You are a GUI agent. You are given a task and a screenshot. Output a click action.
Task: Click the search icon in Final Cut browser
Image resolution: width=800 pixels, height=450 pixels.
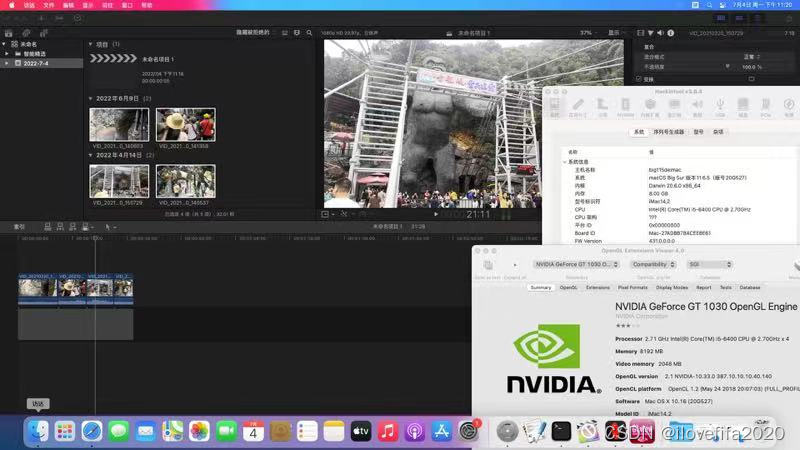click(x=309, y=33)
